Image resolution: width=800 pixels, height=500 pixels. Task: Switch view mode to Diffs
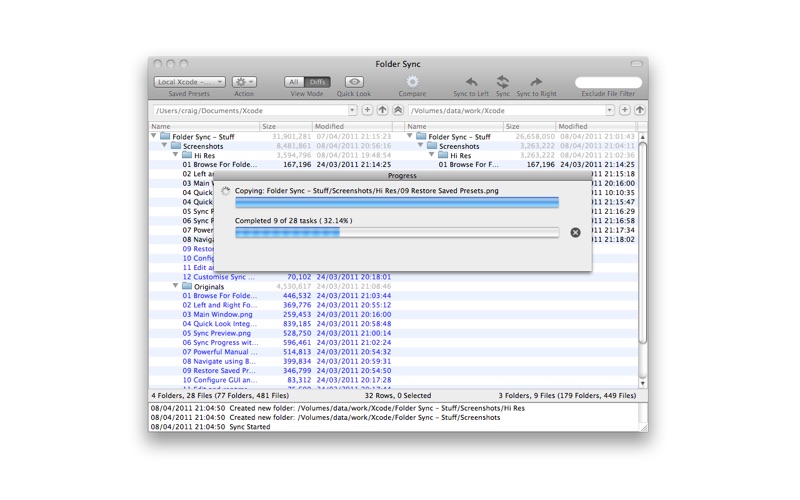[x=317, y=82]
